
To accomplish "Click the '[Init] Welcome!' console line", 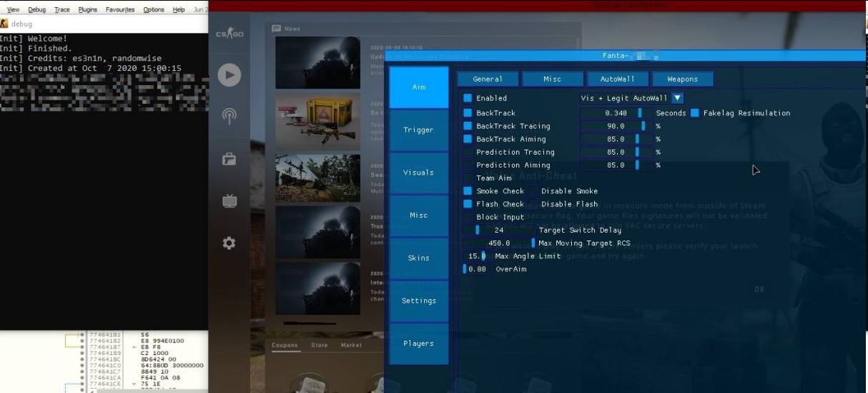I will [34, 39].
